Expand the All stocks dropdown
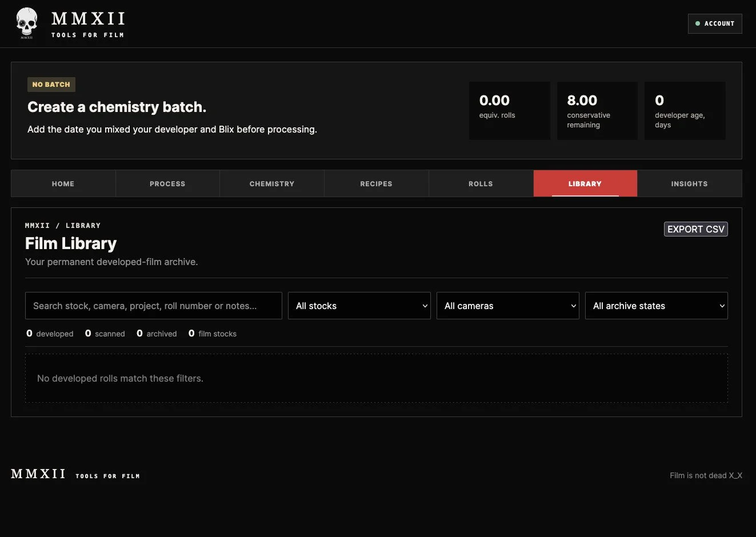The height and width of the screenshot is (537, 756). (359, 306)
